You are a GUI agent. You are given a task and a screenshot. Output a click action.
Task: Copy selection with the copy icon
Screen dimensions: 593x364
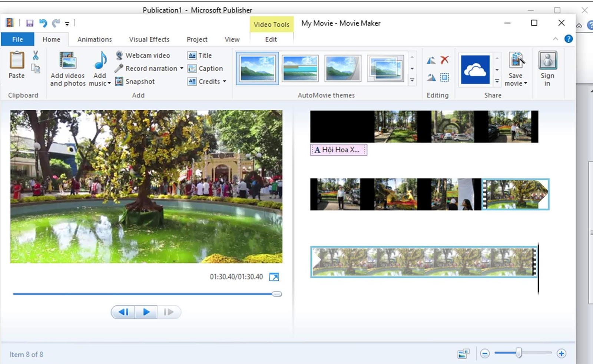(36, 69)
